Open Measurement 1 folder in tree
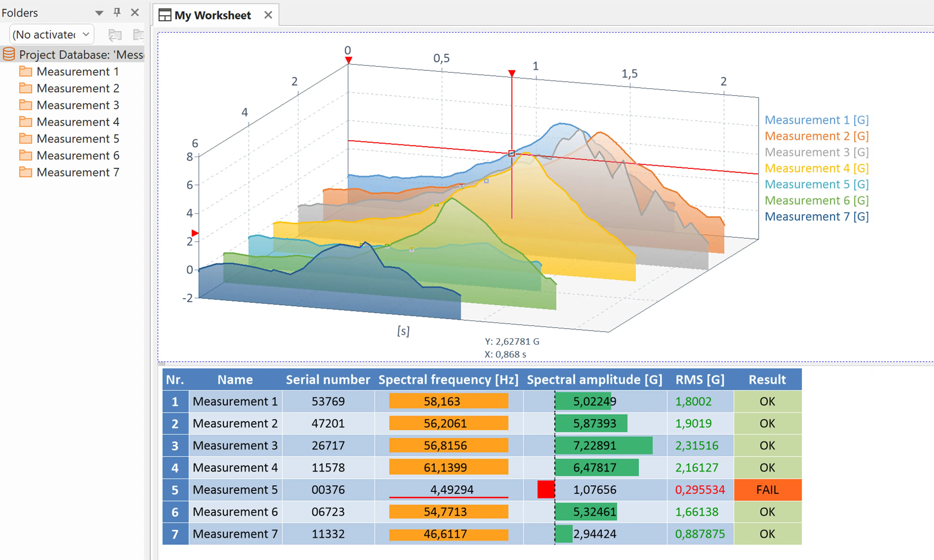This screenshot has height=560, width=934. coord(77,71)
